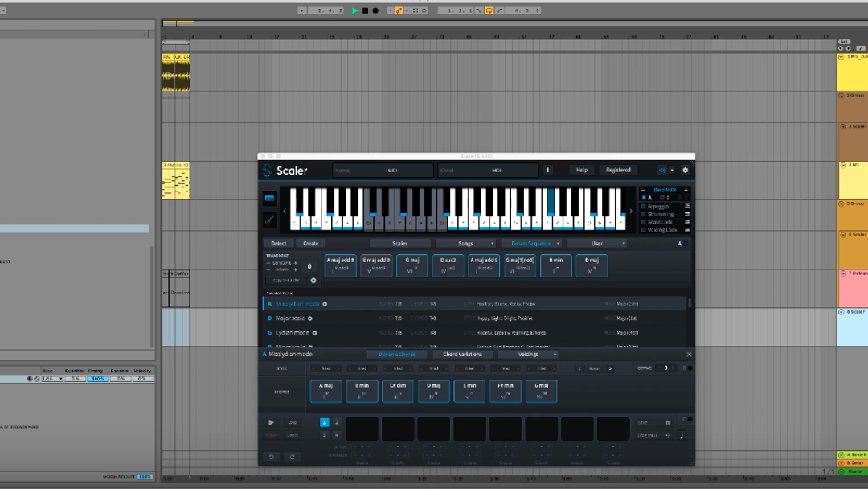Image resolution: width=868 pixels, height=489 pixels.
Task: Open Scaler settings gear icon
Action: [x=685, y=170]
